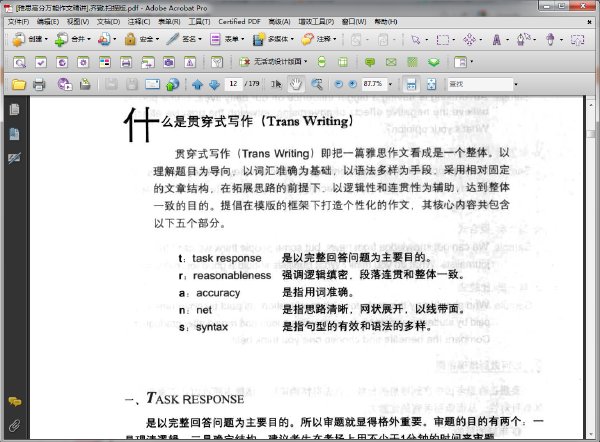
Task: Open the 文档(D) menu
Action: [108, 22]
